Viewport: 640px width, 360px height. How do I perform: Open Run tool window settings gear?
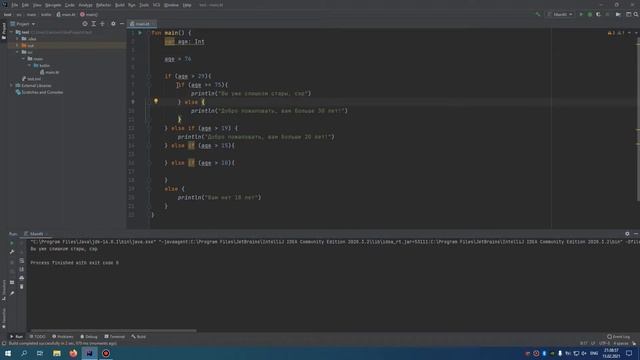[627, 234]
